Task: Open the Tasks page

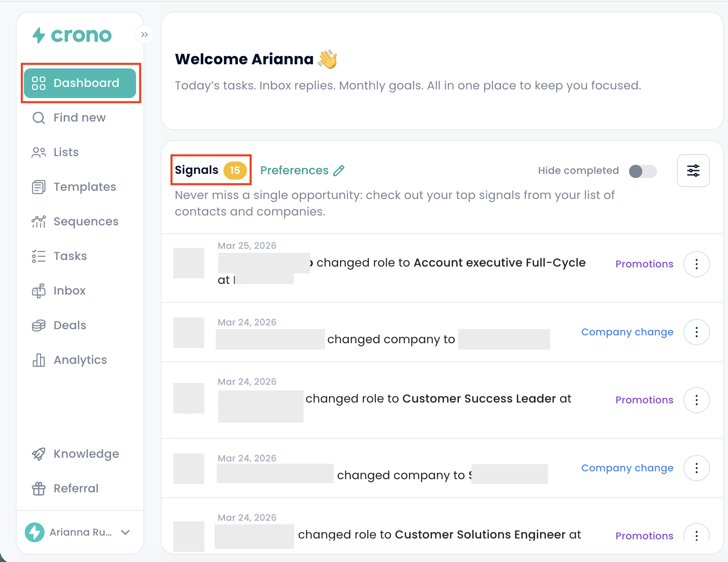Action: [x=70, y=256]
